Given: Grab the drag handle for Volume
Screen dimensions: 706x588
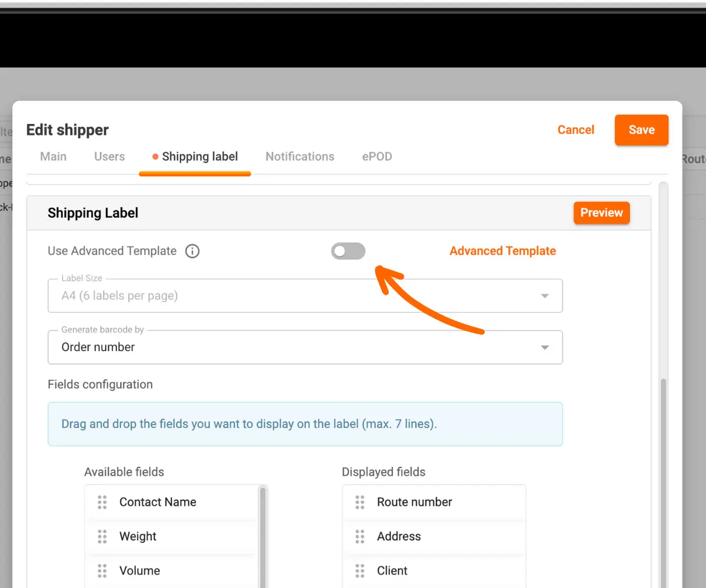Looking at the screenshot, I should [x=102, y=570].
